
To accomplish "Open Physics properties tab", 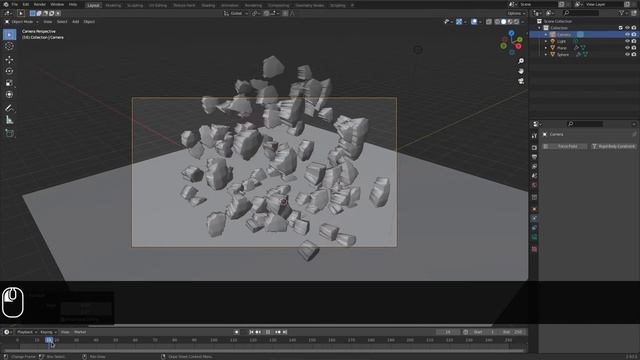I will point(534,218).
